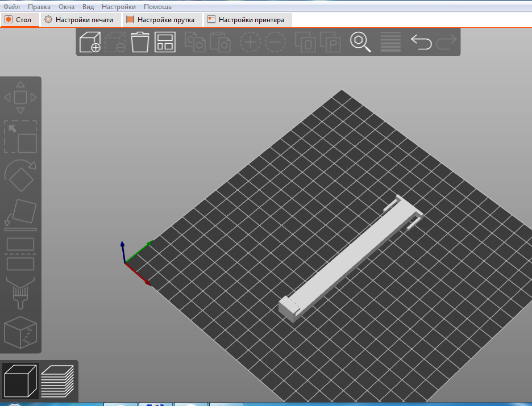532x406 pixels.
Task: Select the Cut tool
Action: [20, 254]
